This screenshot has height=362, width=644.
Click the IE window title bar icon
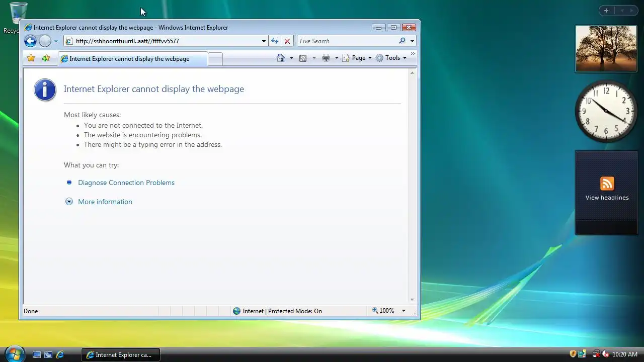(28, 28)
